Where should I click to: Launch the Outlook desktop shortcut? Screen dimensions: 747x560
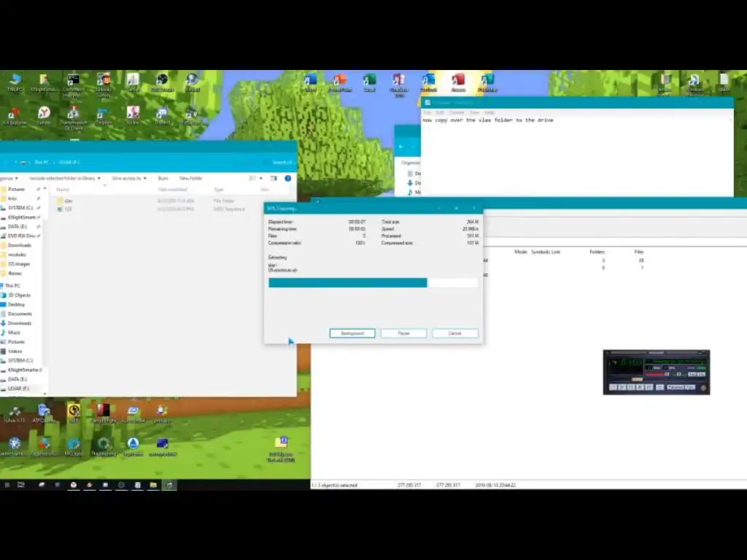[x=428, y=82]
